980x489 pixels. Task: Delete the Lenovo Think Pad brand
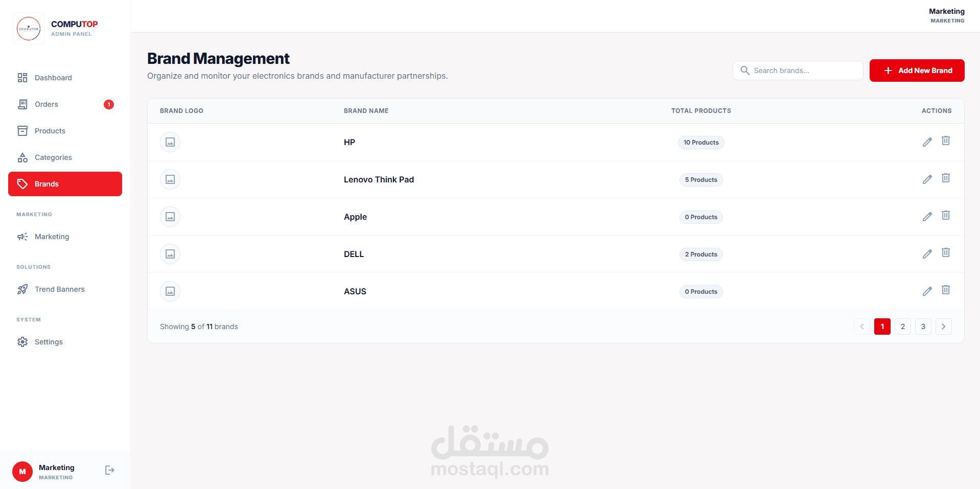tap(946, 178)
